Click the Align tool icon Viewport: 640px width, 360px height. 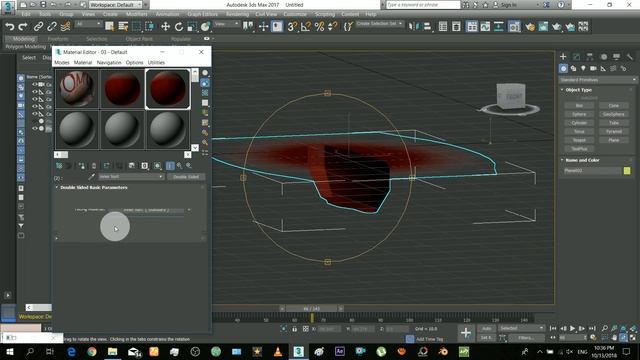point(427,27)
